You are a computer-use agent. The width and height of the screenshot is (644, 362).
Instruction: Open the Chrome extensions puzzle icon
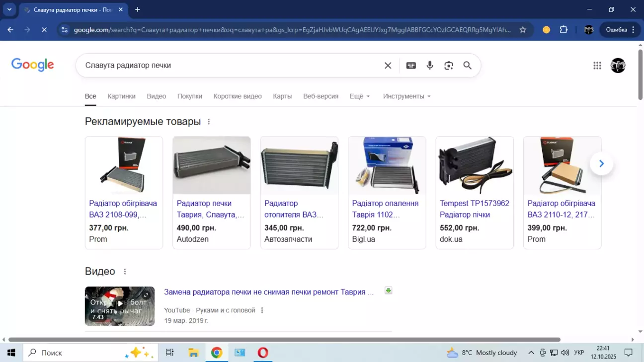[x=563, y=30]
